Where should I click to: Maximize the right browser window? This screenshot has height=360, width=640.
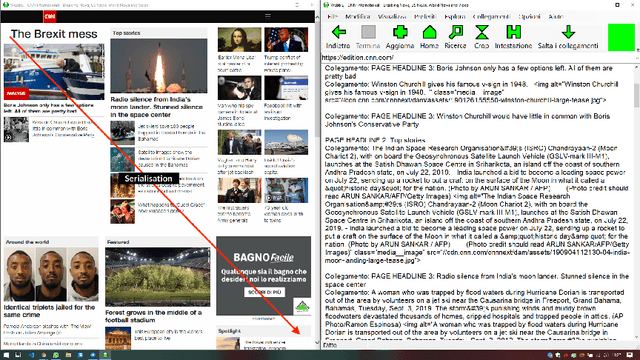617,5
